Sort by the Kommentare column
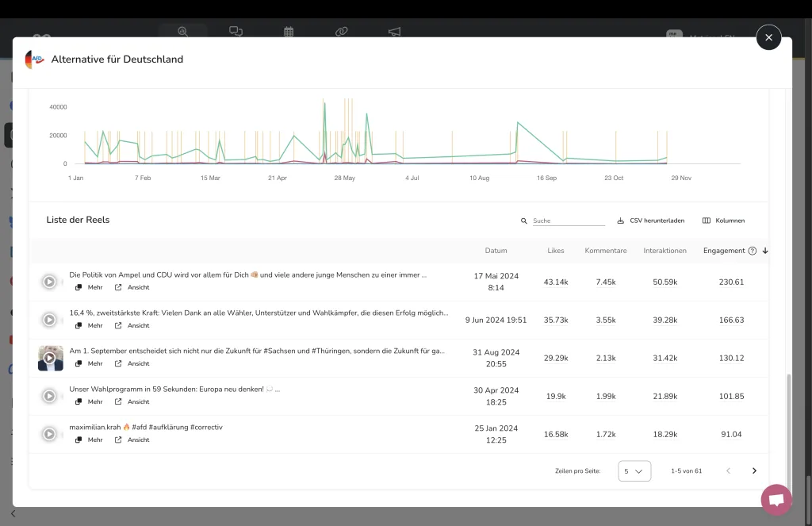The height and width of the screenshot is (526, 812). pos(605,250)
